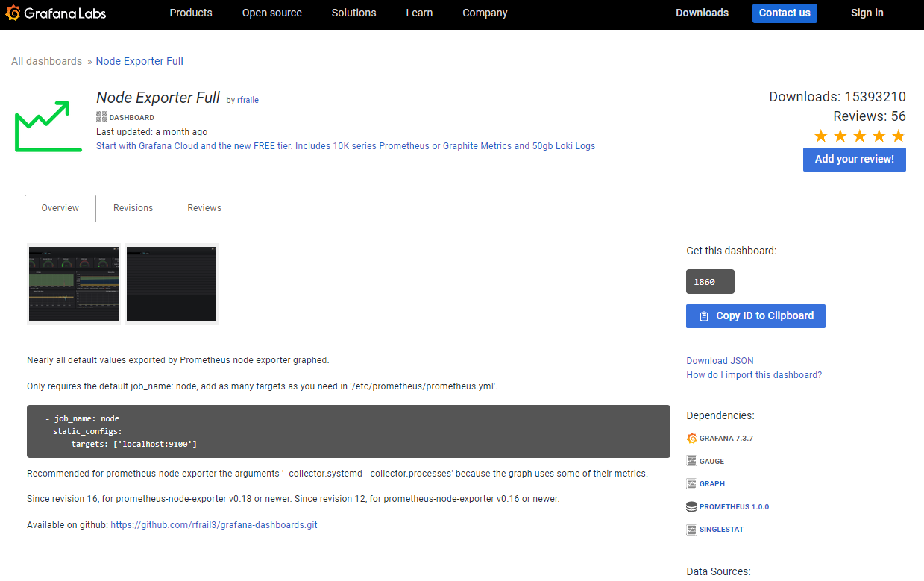Open the Company menu
The image size is (924, 581).
(485, 13)
